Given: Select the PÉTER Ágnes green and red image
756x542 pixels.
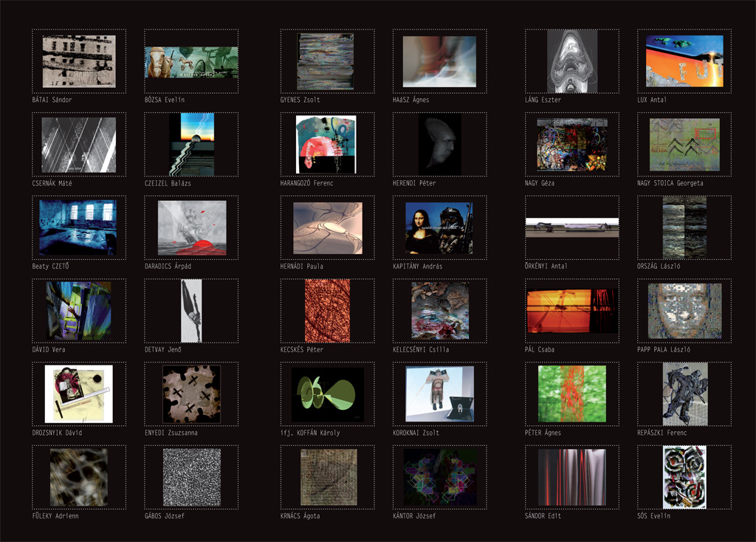Looking at the screenshot, I should [572, 394].
